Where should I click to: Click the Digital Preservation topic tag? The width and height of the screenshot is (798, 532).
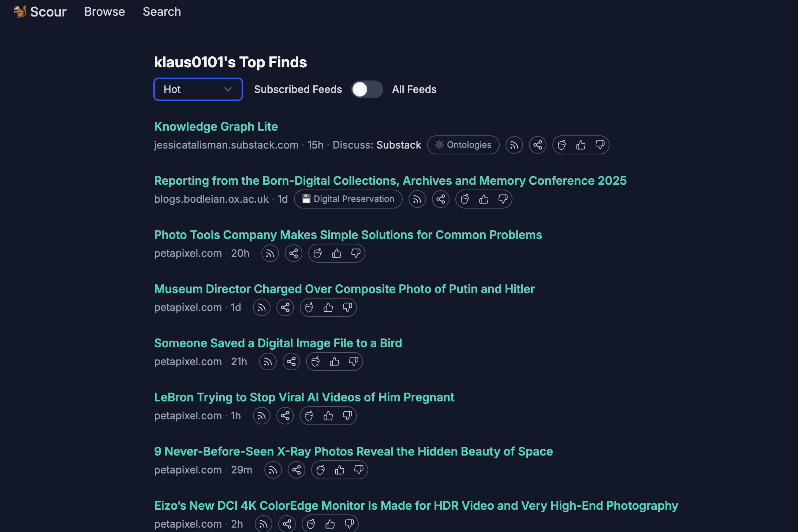pyautogui.click(x=348, y=199)
